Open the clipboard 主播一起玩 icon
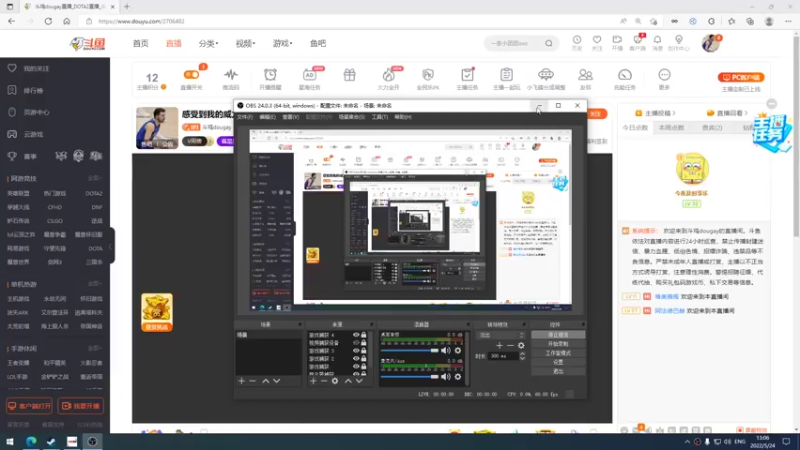The image size is (800, 450). pos(506,75)
